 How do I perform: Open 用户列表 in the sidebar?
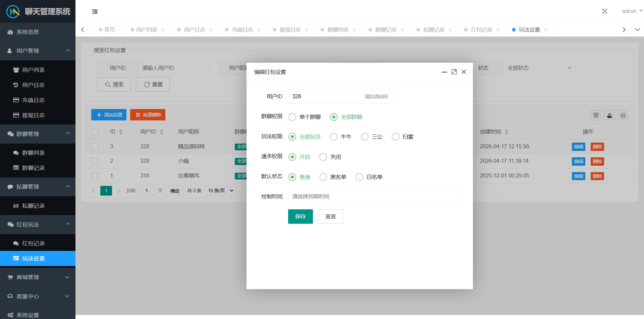click(x=33, y=70)
